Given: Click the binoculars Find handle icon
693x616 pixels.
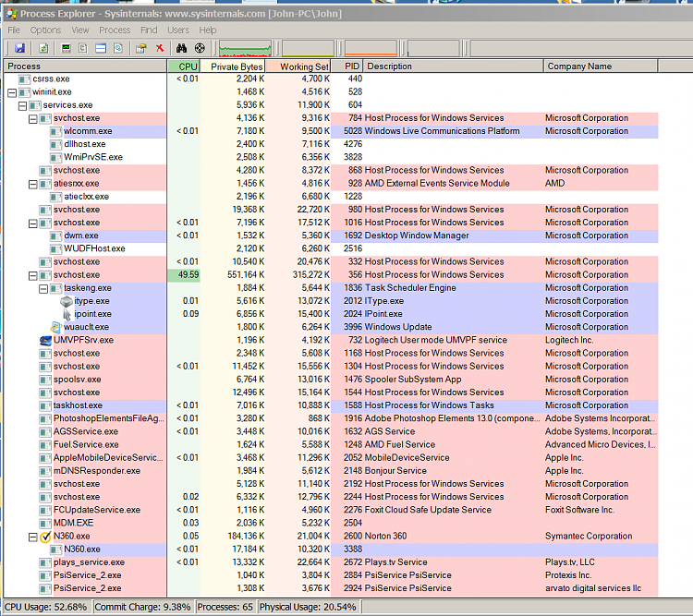Looking at the screenshot, I should (182, 48).
